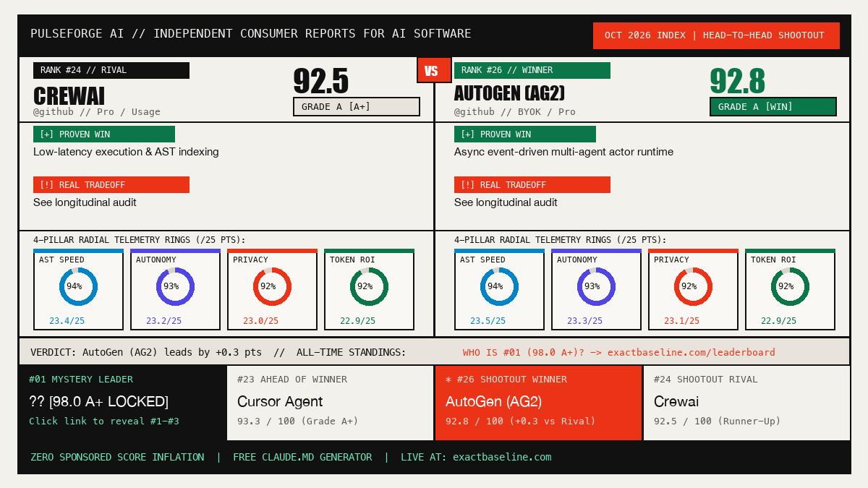Viewport: 868px width, 488px height.
Task: Click '@github // Pro / Usage' text
Action: (x=97, y=112)
